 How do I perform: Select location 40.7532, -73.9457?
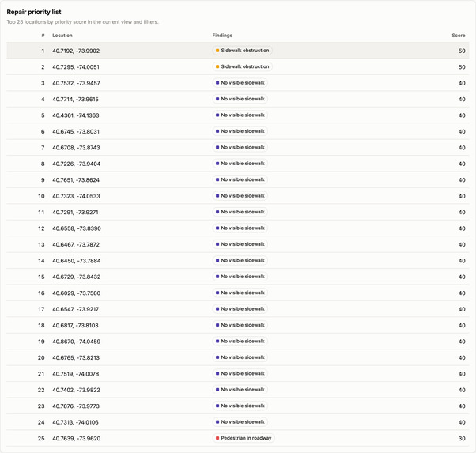click(76, 83)
